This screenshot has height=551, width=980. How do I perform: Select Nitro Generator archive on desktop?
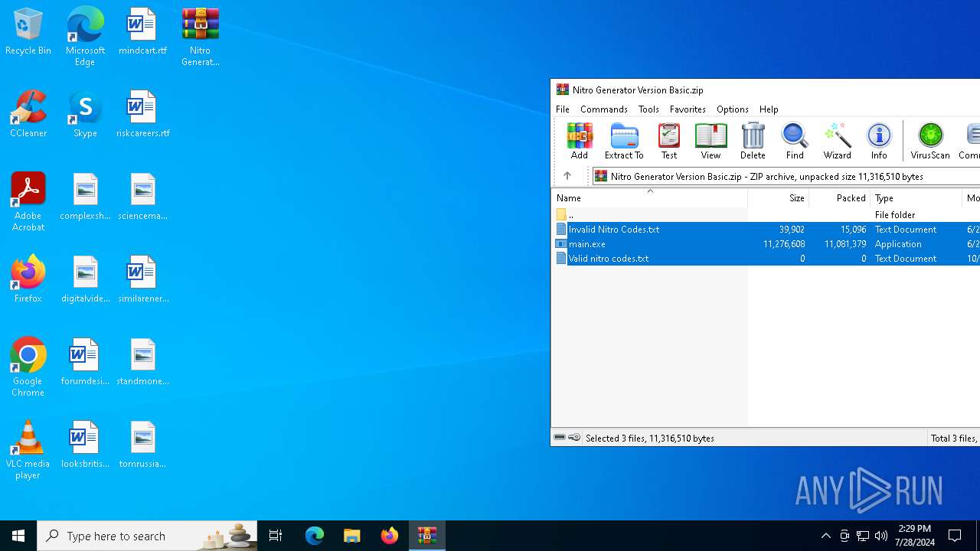click(200, 37)
